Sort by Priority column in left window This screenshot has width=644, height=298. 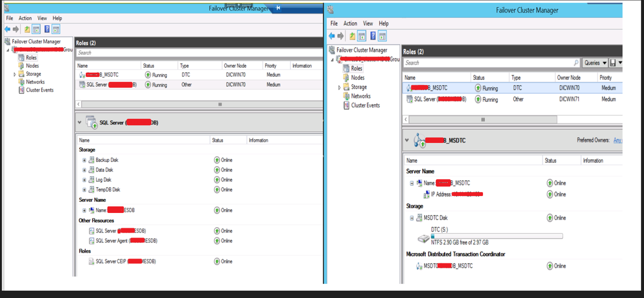(276, 66)
